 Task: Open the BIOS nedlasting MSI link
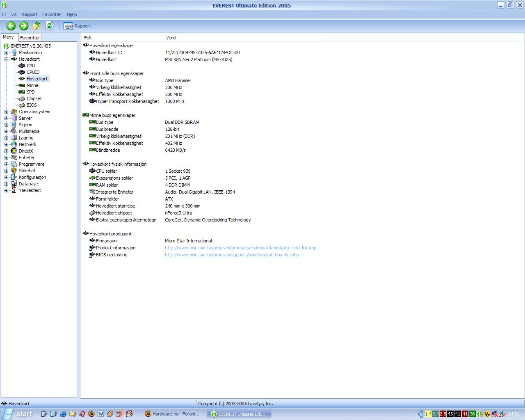[x=232, y=255]
